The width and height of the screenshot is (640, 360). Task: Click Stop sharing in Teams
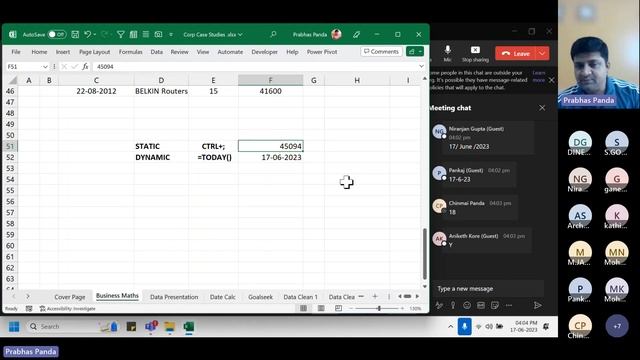(x=475, y=53)
